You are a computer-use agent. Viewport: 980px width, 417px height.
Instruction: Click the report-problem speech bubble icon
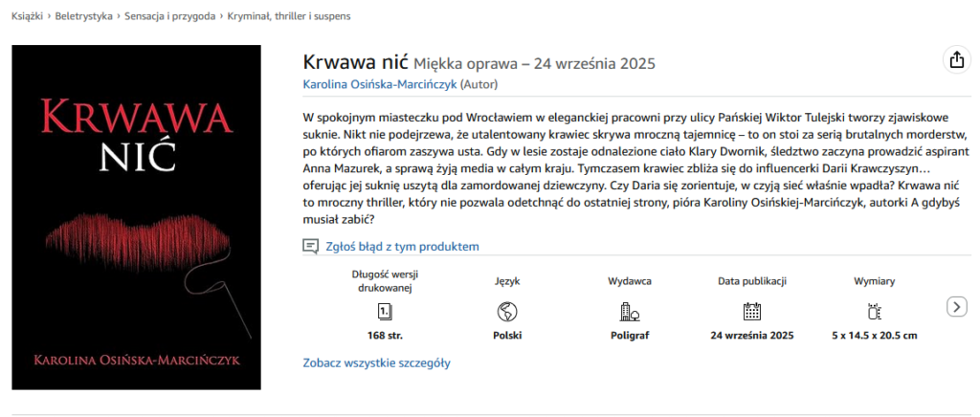point(310,247)
